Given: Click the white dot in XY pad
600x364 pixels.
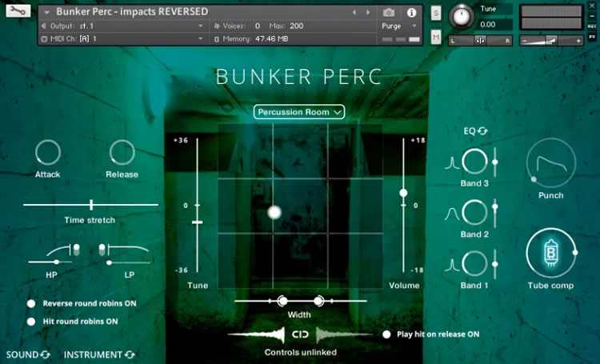Looking at the screenshot, I should (x=274, y=212).
